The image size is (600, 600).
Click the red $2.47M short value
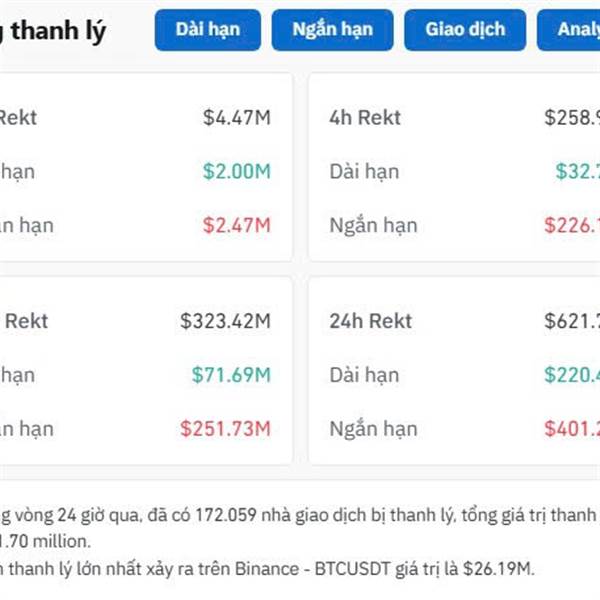tap(236, 226)
